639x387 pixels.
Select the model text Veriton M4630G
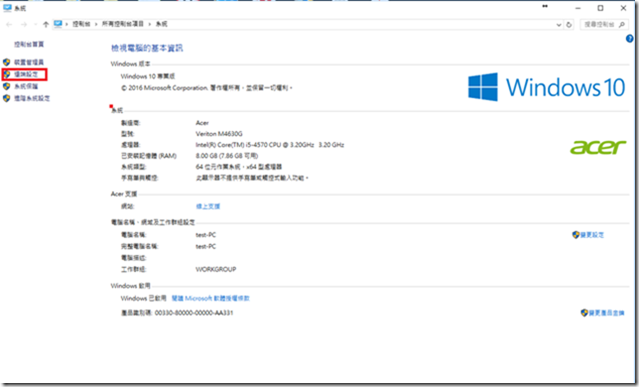(219, 134)
